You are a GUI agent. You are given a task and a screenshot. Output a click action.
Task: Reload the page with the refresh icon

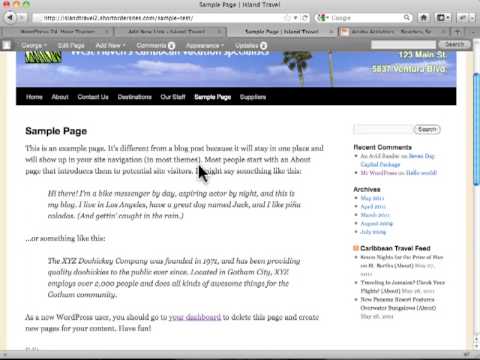tap(305, 18)
